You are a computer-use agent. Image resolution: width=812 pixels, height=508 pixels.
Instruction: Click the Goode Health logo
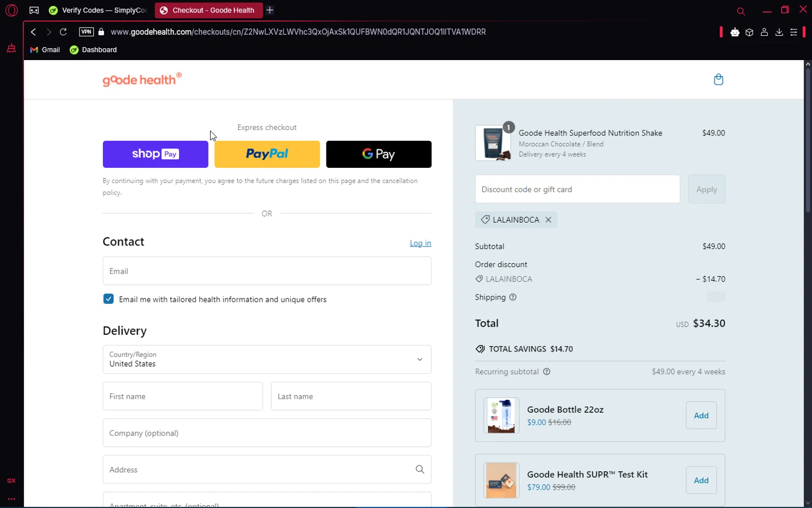142,80
